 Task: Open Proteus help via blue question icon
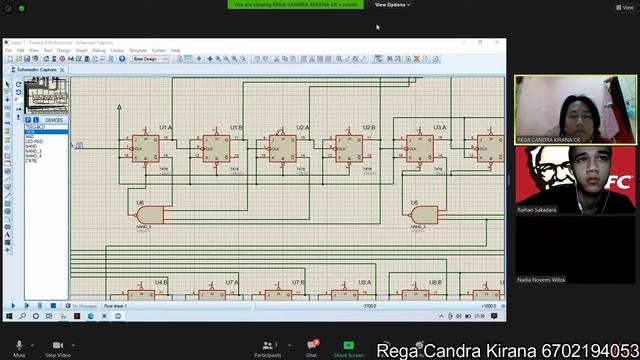point(122,59)
